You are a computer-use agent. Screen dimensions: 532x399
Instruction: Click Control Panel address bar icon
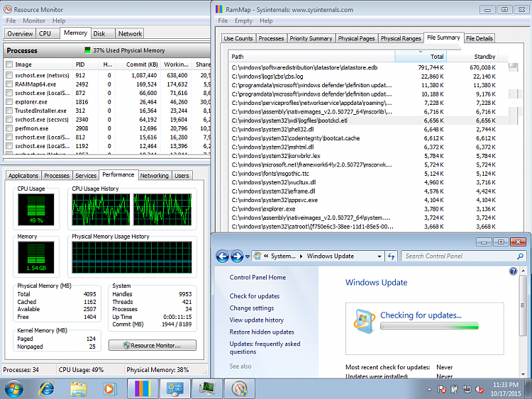click(x=257, y=256)
